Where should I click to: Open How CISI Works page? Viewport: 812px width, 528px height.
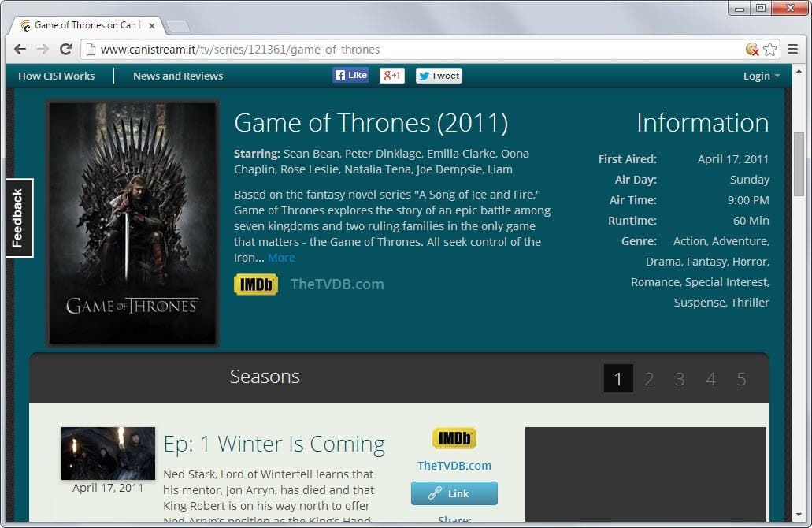pyautogui.click(x=57, y=76)
